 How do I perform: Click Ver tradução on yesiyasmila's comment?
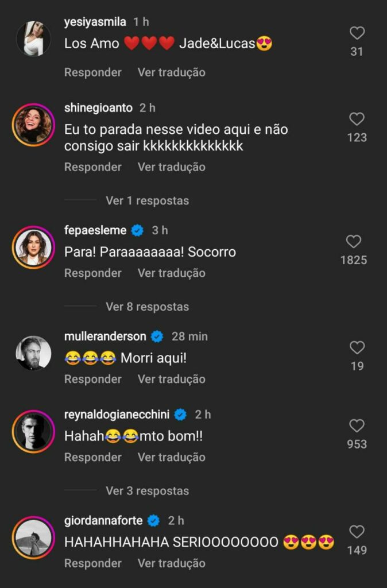pyautogui.click(x=171, y=72)
